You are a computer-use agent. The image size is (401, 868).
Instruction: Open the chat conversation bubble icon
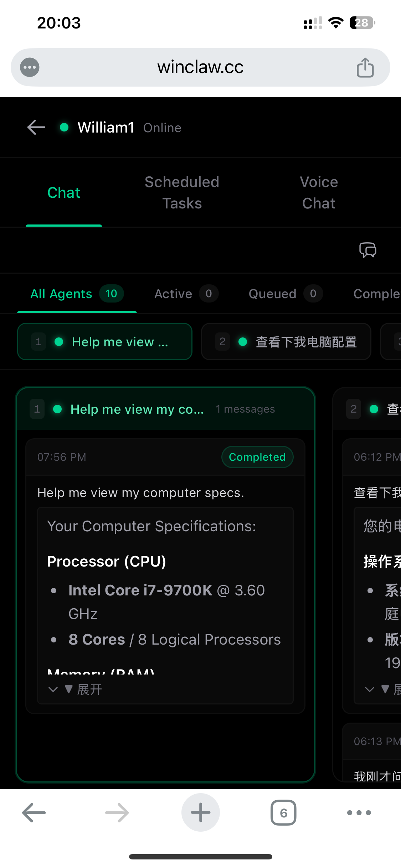point(368,250)
